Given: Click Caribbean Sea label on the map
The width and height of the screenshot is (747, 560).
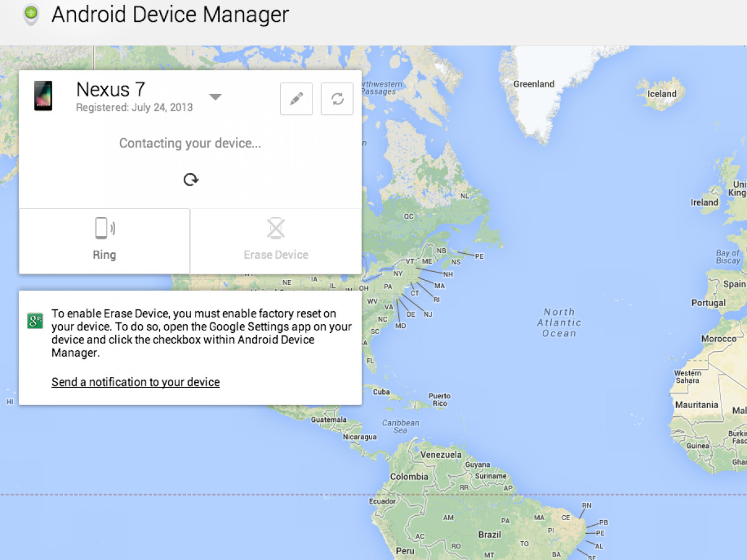Looking at the screenshot, I should click(x=400, y=426).
